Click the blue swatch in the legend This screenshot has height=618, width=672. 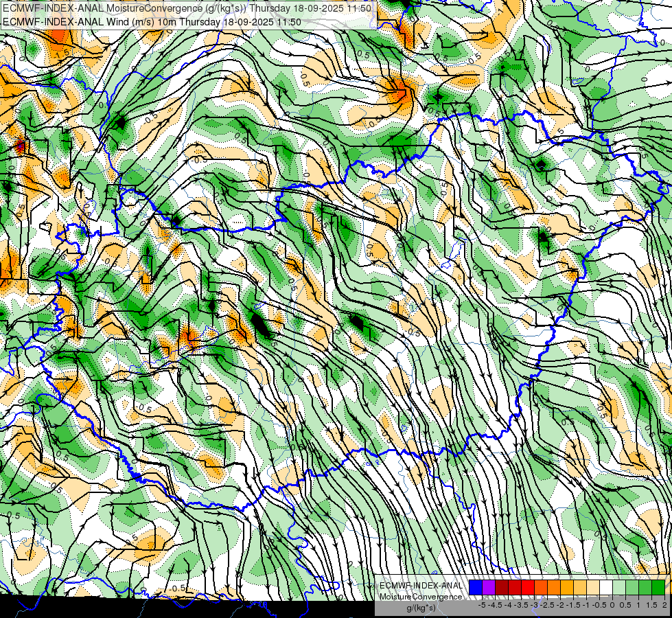click(x=476, y=587)
